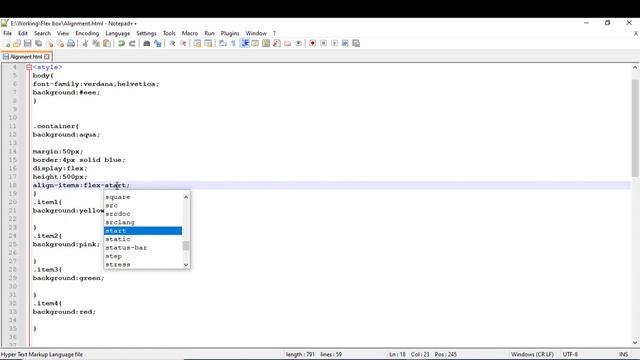Screen dimensions: 640x360
Task: Save the current recorded macro icon
Action: [x=356, y=43]
